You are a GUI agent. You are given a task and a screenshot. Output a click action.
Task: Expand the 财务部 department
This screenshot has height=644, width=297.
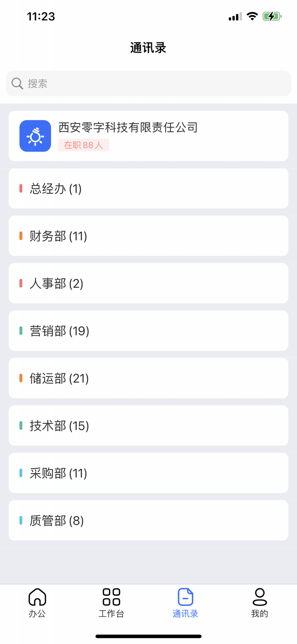click(148, 235)
